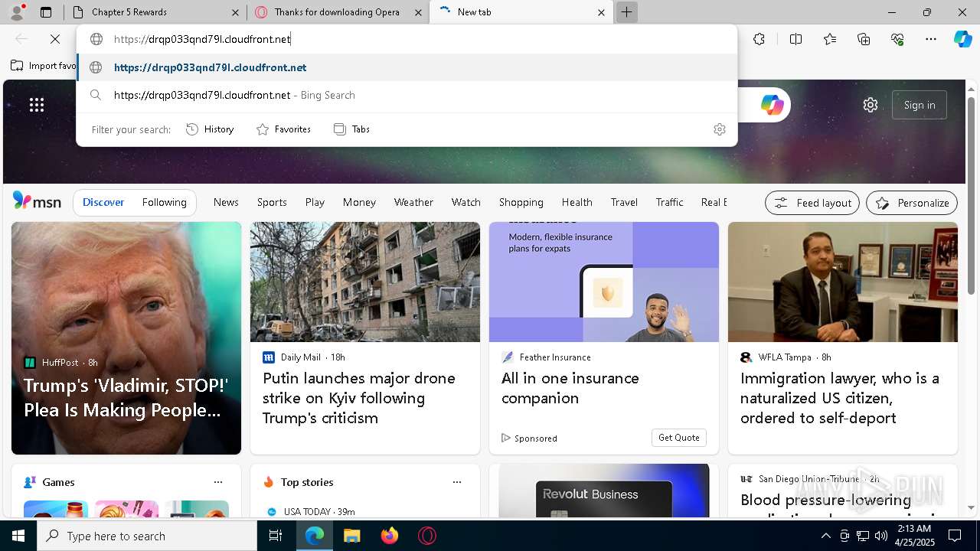
Task: Open MSN page settings gear
Action: click(871, 105)
